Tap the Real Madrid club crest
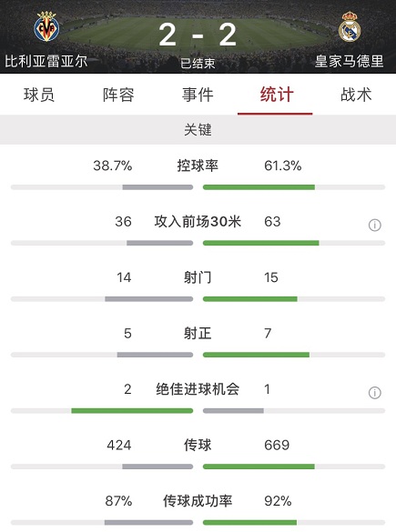Screen dimensions: 396x532 tap(350, 26)
